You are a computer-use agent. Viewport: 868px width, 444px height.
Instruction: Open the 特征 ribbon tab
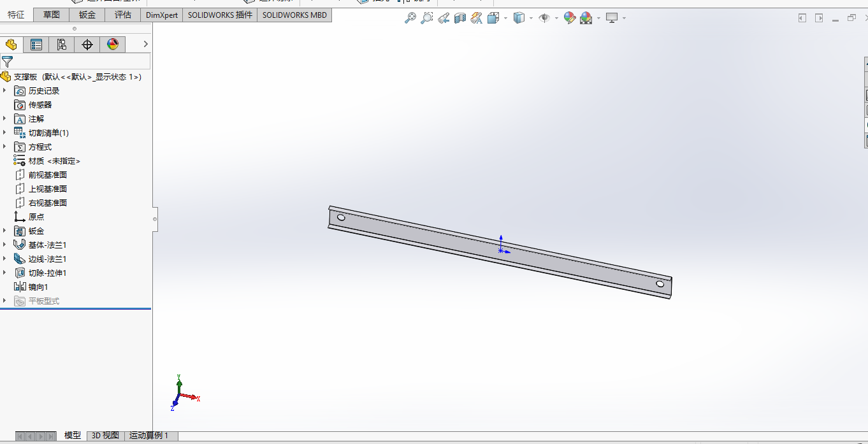point(16,15)
